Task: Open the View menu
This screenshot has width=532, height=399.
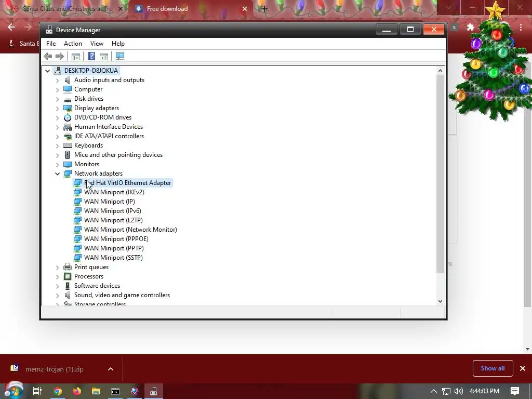Action: point(97,44)
